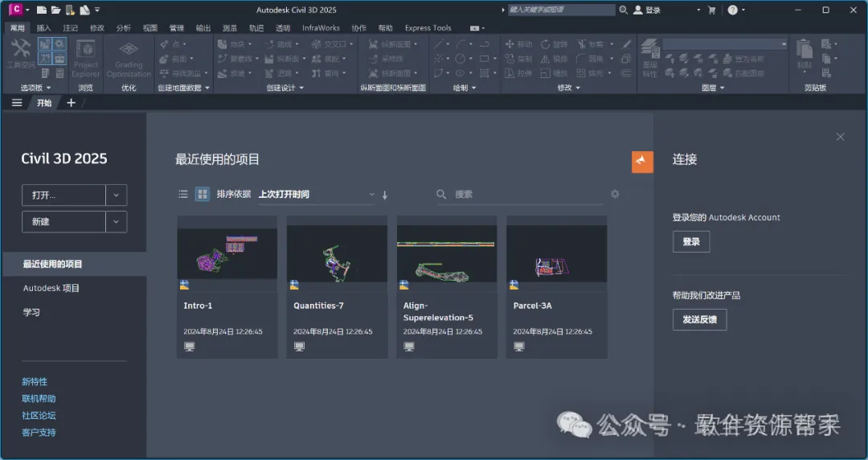Open the layer name combo box in 图层 panel
The width and height of the screenshot is (868, 460).
pos(725,43)
